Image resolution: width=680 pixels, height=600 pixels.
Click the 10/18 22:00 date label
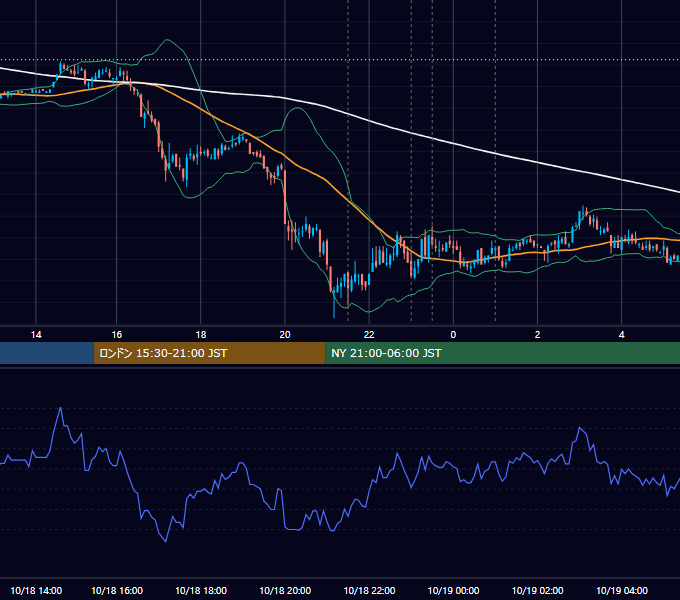(x=369, y=590)
